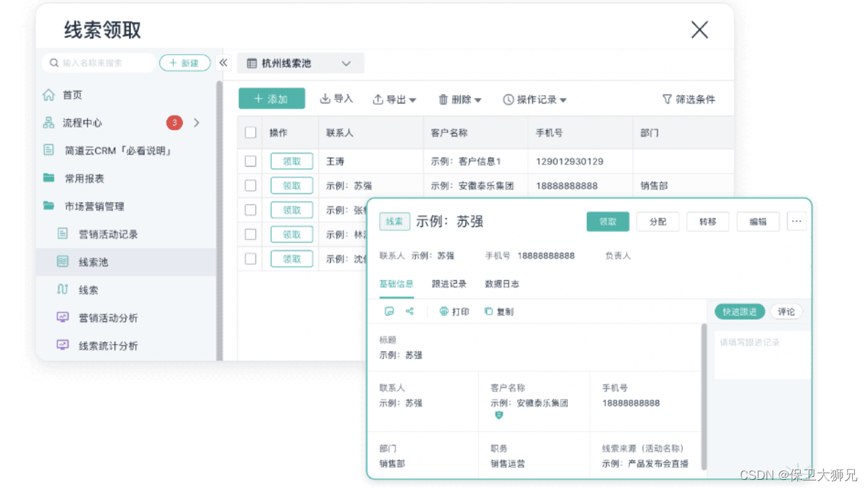Click the folder icon beside 常用报表
The height and width of the screenshot is (488, 868).
[49, 178]
